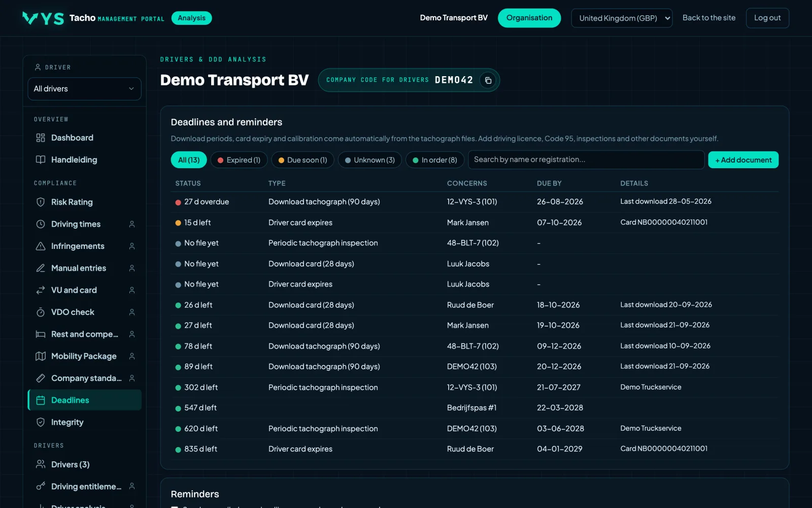The height and width of the screenshot is (508, 812).
Task: Click the Rest and compensation bed icon
Action: pos(41,334)
